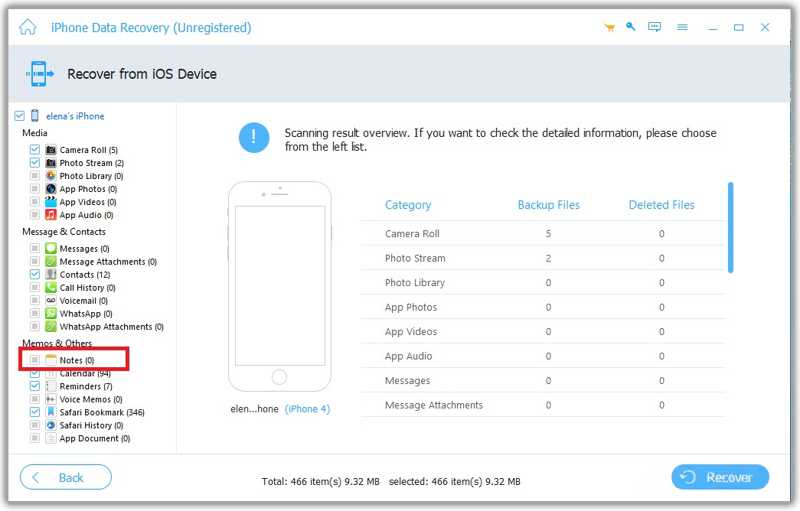The height and width of the screenshot is (511, 800).
Task: Click the Camera Roll icon in sidebar
Action: pyautogui.click(x=51, y=149)
